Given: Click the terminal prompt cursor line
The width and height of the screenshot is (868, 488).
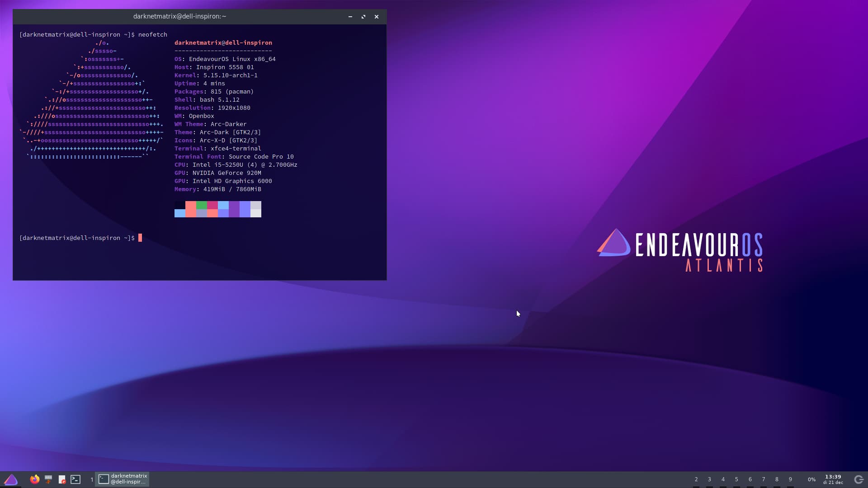Looking at the screenshot, I should 140,238.
